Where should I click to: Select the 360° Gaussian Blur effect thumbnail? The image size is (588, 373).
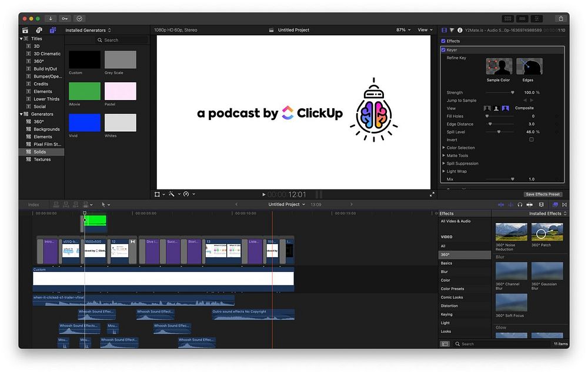(x=547, y=271)
